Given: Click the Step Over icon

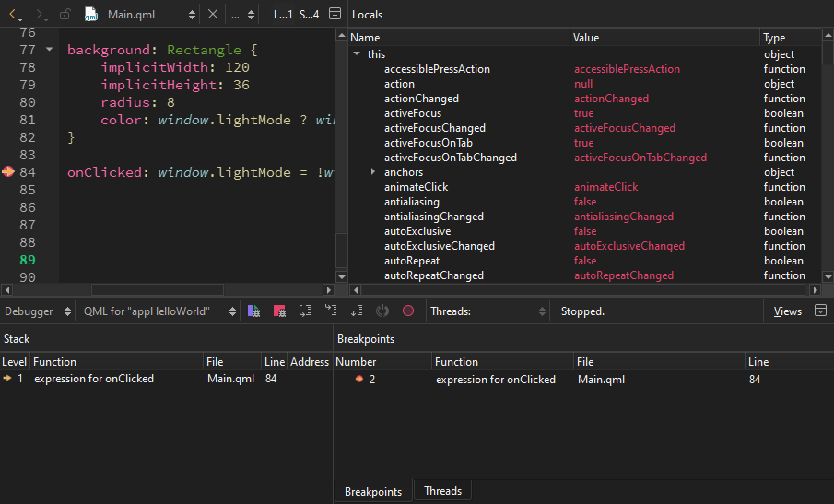Looking at the screenshot, I should click(305, 311).
